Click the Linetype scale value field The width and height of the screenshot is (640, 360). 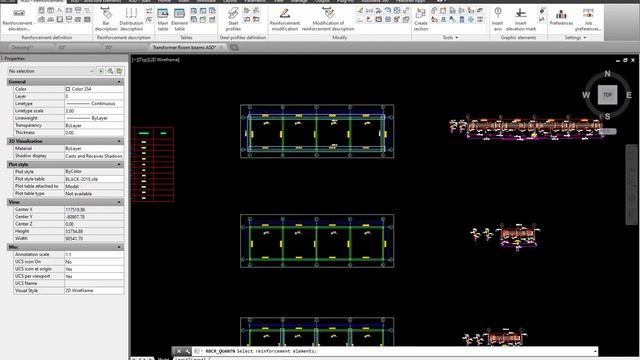pos(94,111)
